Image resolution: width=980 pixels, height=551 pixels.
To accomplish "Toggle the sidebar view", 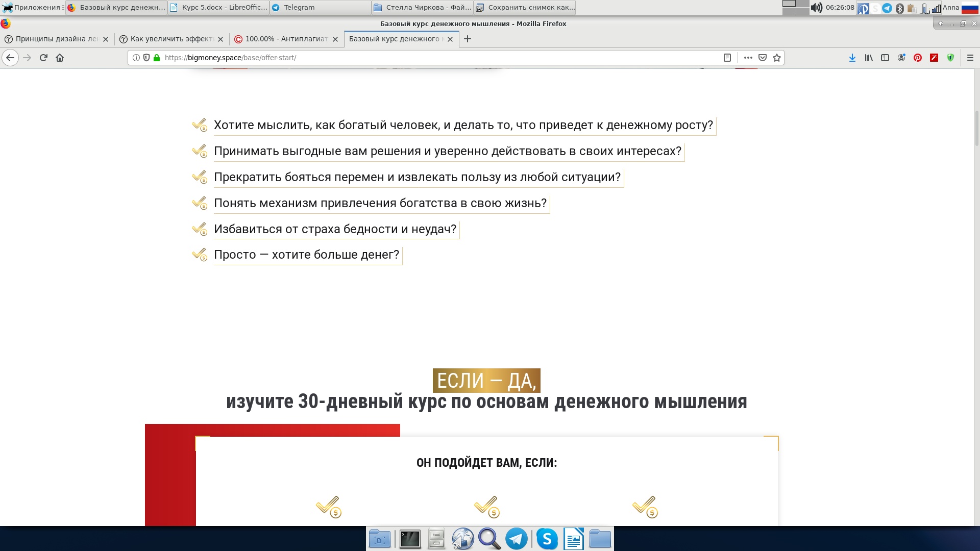I will click(885, 58).
